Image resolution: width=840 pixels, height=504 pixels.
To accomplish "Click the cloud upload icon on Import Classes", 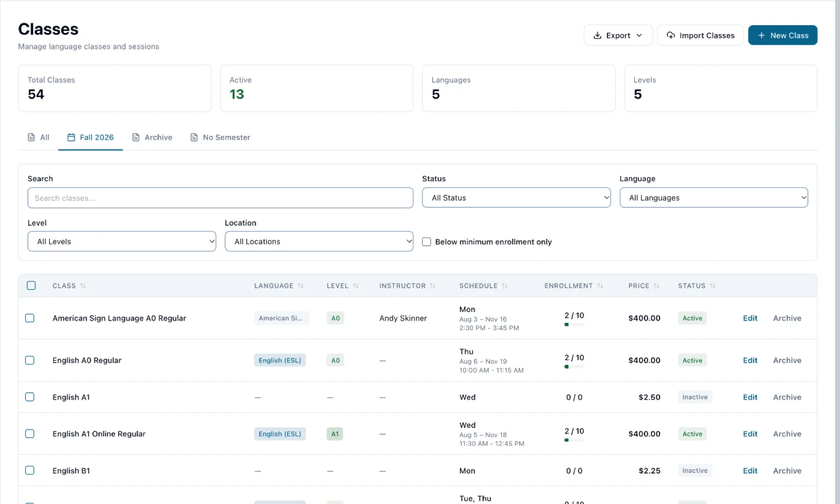I will click(671, 35).
